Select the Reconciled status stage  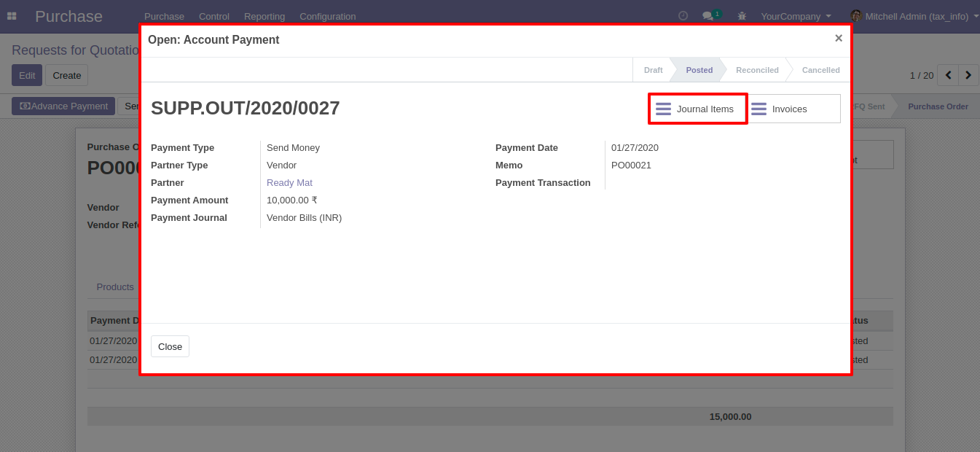pos(757,70)
